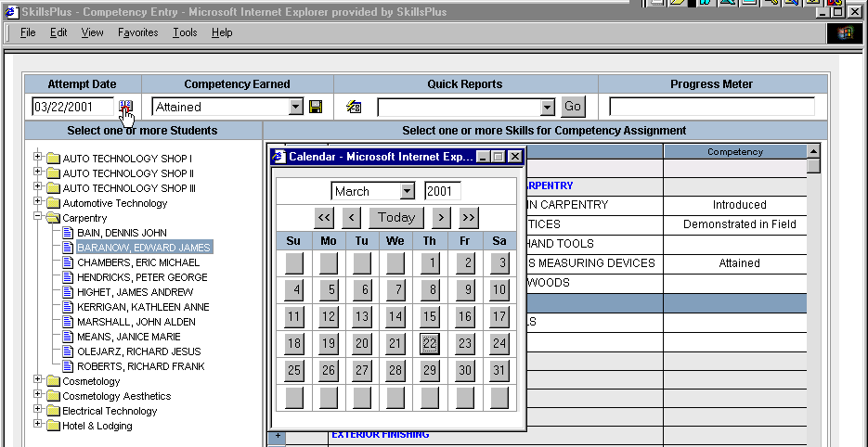Open the Edit menu
This screenshot has width=868, height=447.
[x=58, y=32]
